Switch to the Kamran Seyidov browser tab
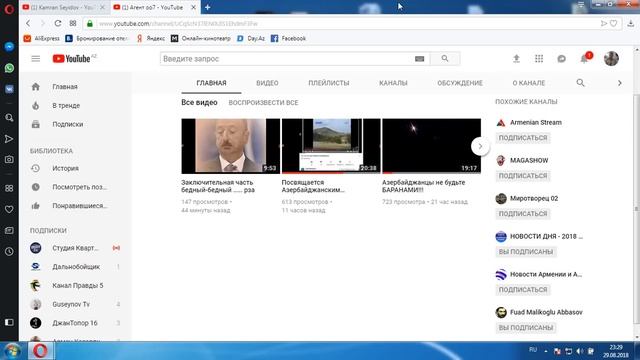Image resolution: width=640 pixels, height=360 pixels. click(x=63, y=7)
